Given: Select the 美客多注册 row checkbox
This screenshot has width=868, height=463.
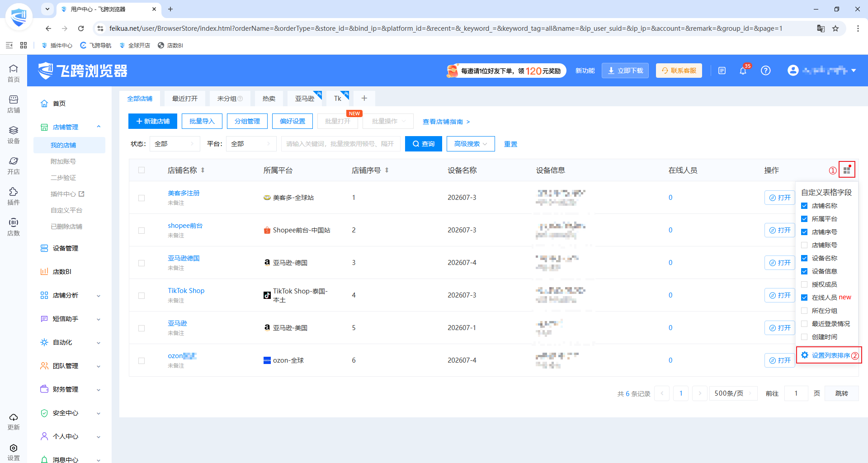Looking at the screenshot, I should click(142, 198).
